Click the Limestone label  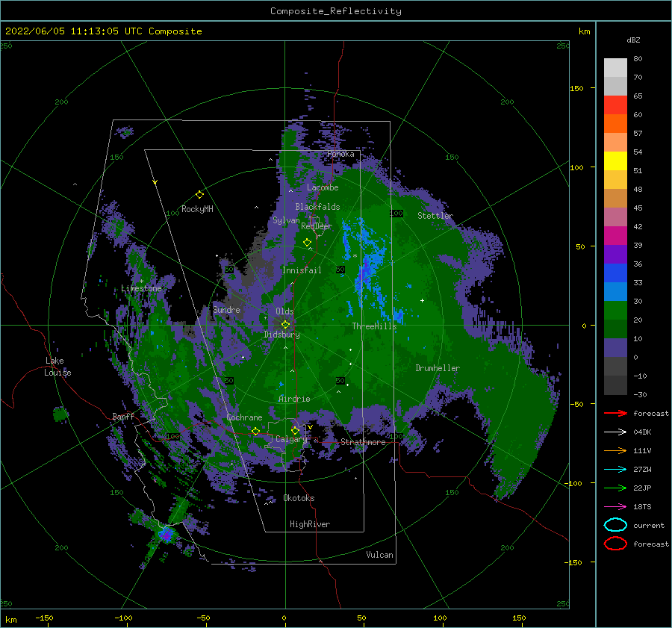(x=141, y=288)
